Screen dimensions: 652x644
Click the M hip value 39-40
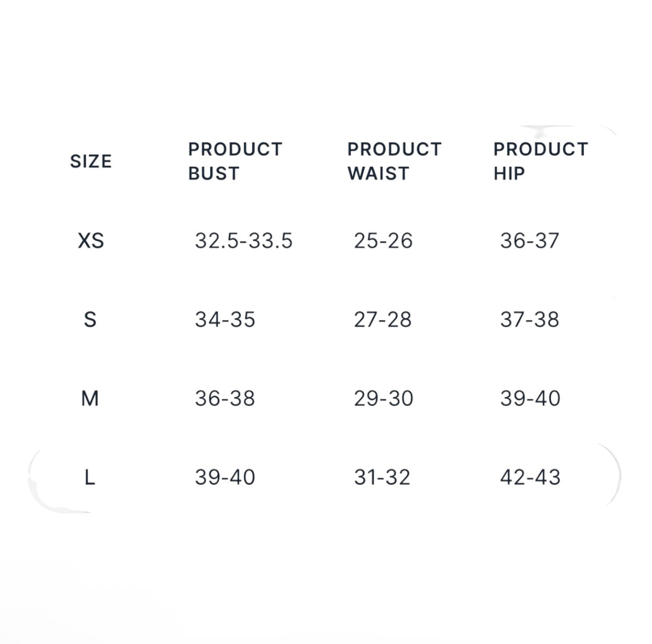[530, 399]
